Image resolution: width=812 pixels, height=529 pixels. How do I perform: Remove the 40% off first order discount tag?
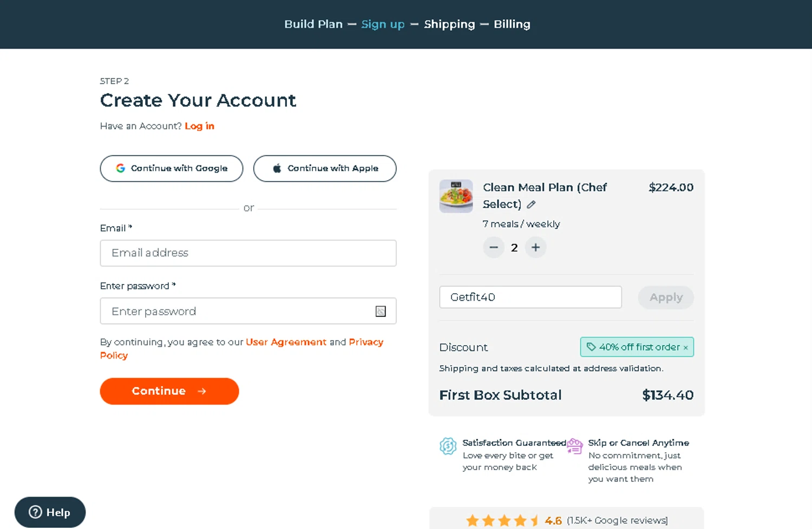pyautogui.click(x=686, y=348)
